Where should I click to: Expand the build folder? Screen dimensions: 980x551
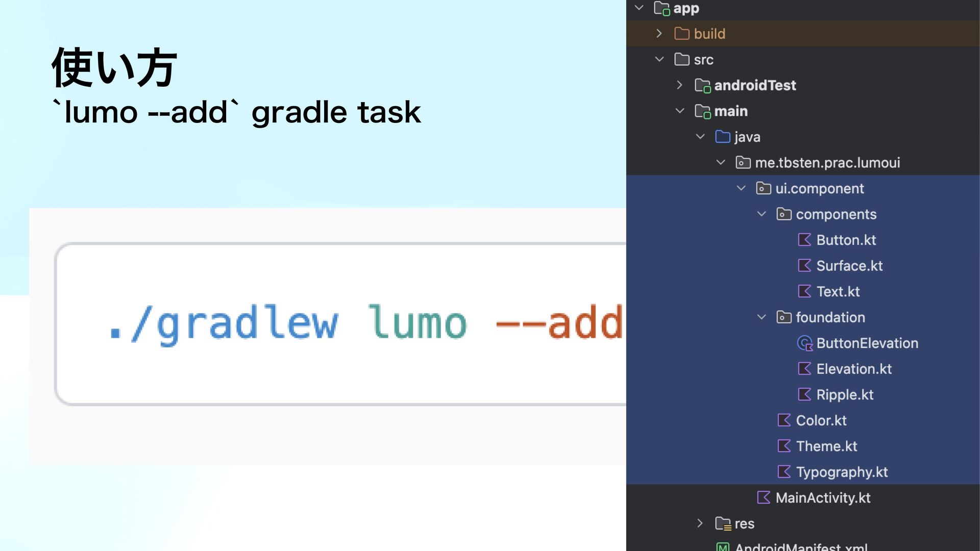659,34
